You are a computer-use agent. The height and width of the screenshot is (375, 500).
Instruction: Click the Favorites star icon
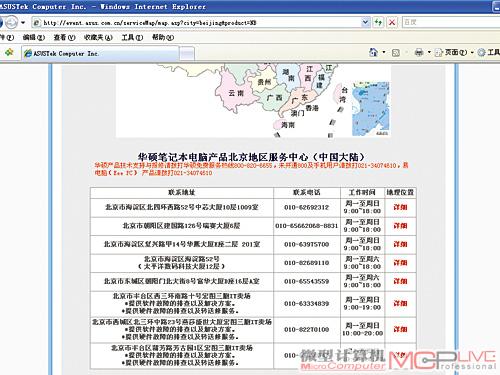[x=9, y=53]
